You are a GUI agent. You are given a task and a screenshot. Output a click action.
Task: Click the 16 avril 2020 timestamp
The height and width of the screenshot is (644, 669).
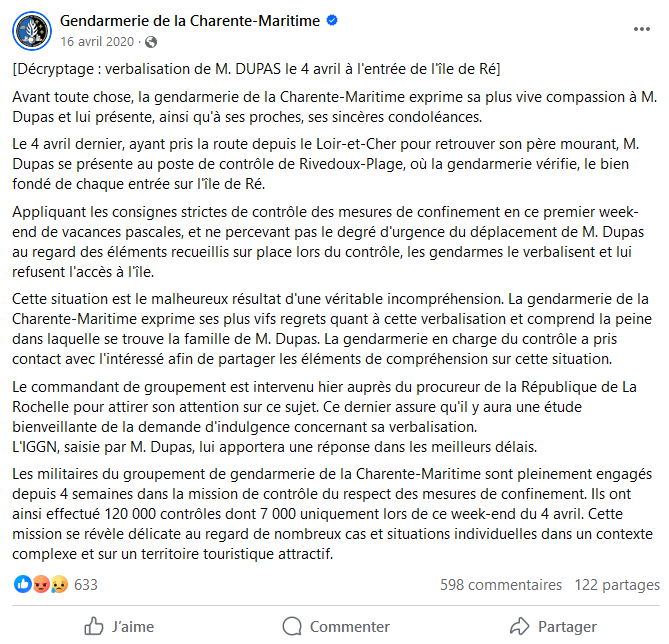coord(97,42)
